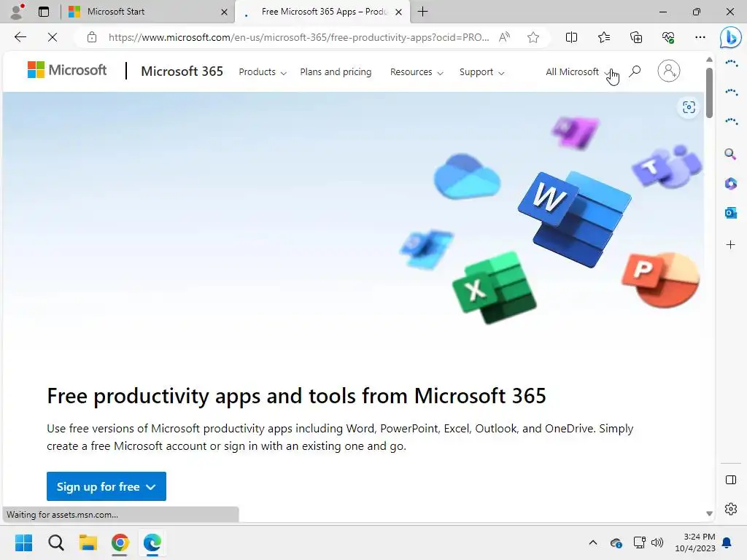The width and height of the screenshot is (747, 560).
Task: Show hidden system tray icons
Action: [x=592, y=542]
